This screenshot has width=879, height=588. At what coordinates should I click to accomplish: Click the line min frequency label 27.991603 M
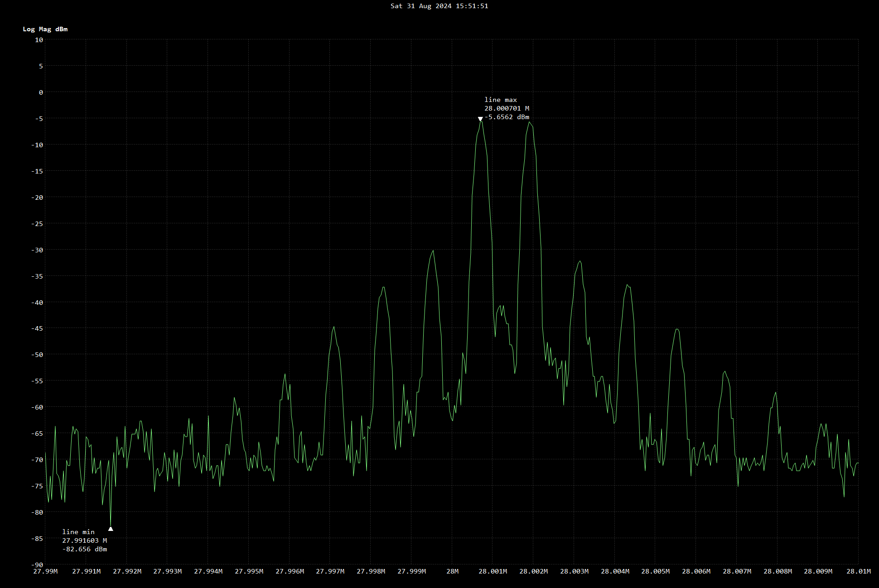tap(85, 540)
